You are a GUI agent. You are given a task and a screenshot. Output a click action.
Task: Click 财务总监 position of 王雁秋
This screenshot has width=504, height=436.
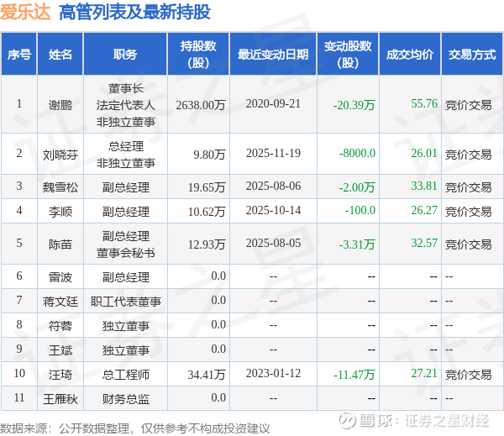(126, 399)
